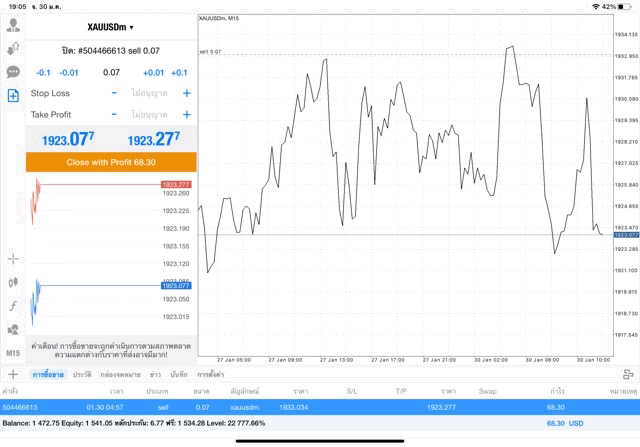The image size is (640, 447).
Task: Decrease Take Profit with minus
Action: [x=114, y=114]
